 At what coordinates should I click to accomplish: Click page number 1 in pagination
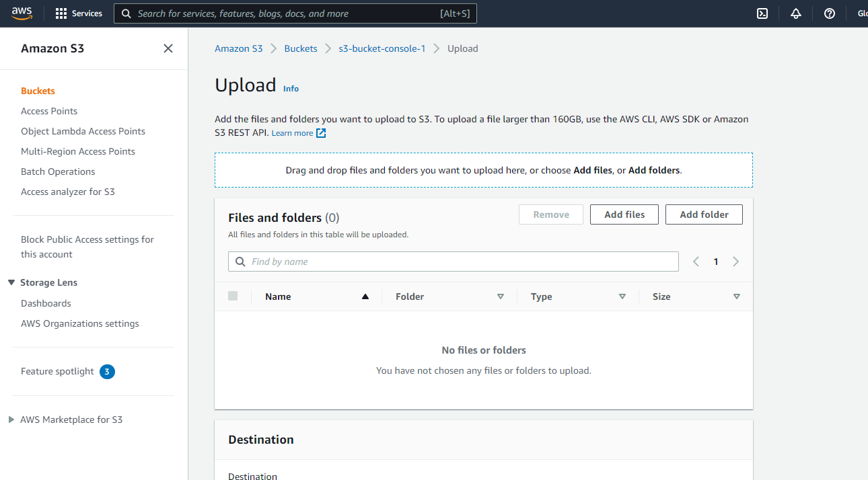click(716, 262)
